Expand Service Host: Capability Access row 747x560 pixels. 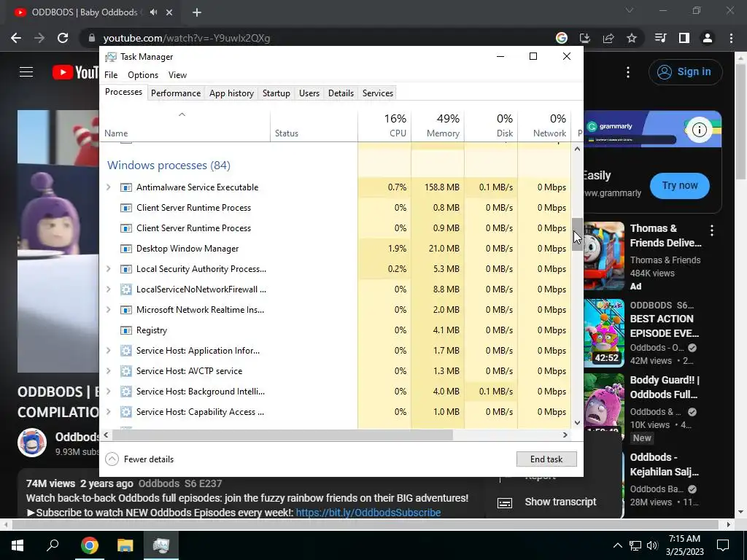pyautogui.click(x=108, y=412)
